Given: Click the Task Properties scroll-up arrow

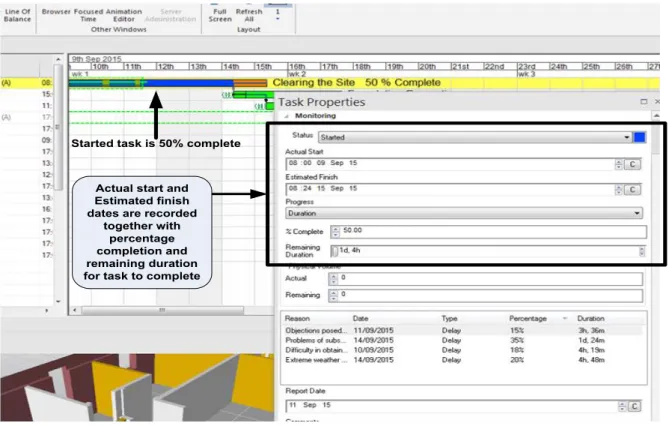Looking at the screenshot, I should [656, 116].
